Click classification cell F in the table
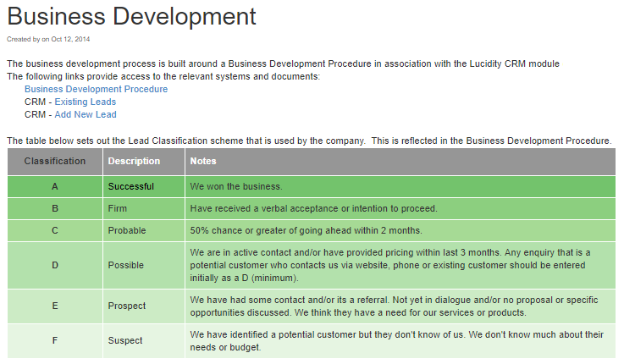The width and height of the screenshot is (624, 364). click(55, 340)
